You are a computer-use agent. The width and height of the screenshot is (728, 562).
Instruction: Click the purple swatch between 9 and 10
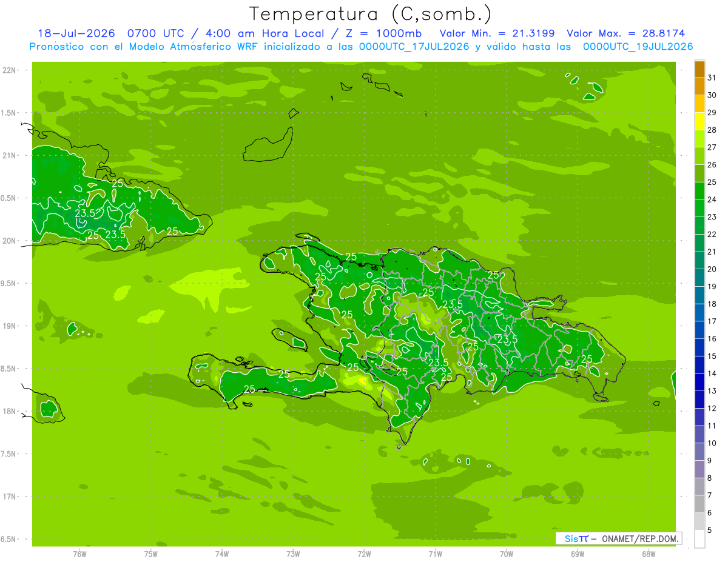(x=699, y=452)
